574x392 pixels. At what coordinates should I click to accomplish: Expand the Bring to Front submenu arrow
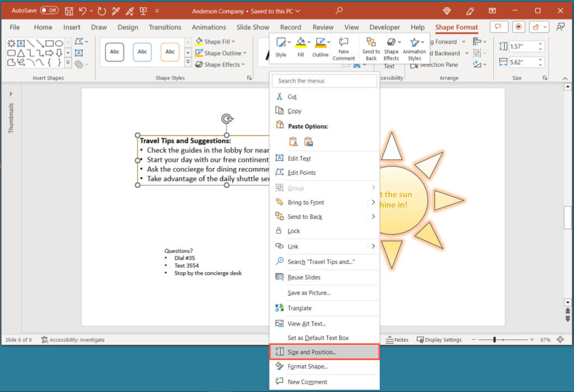point(373,202)
